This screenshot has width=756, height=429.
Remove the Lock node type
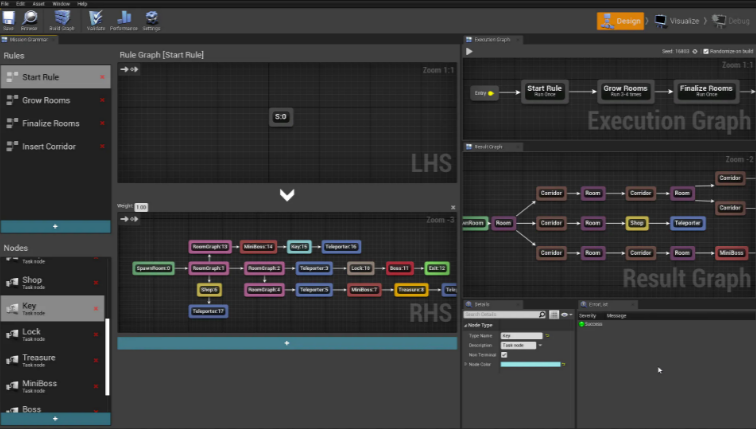pos(96,335)
